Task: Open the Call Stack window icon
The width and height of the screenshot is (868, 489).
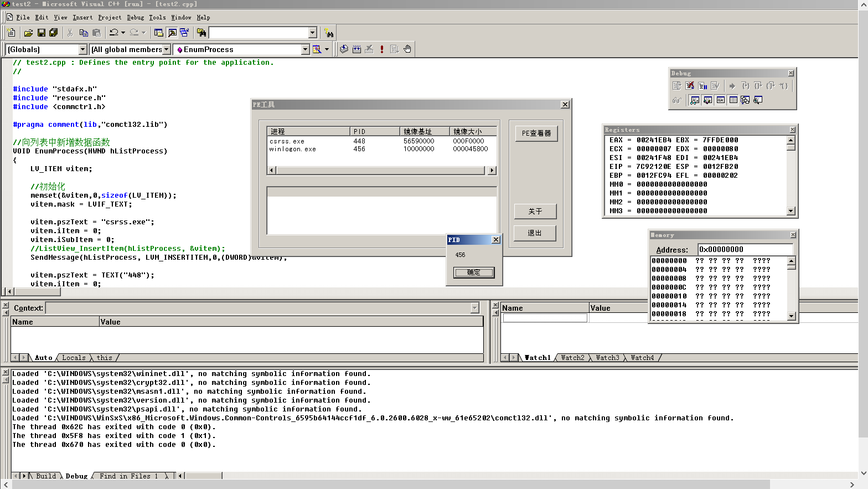Action: [x=745, y=100]
